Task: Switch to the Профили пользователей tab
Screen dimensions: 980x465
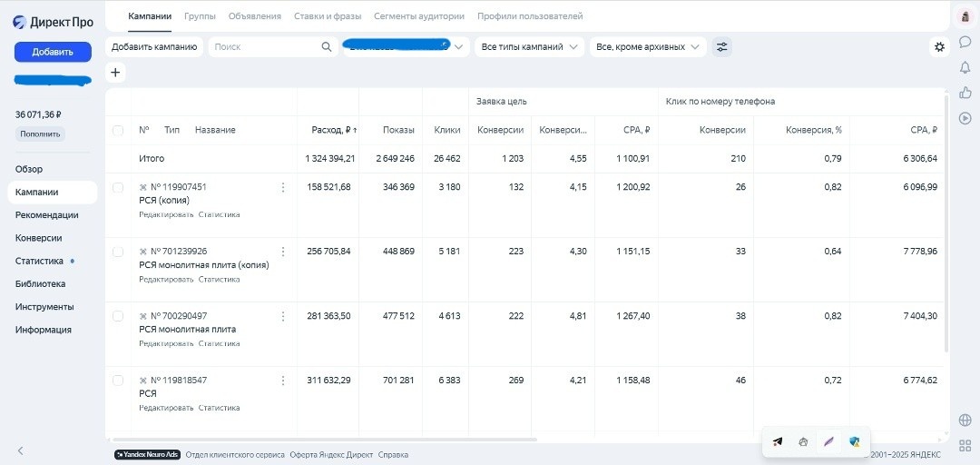Action: coord(530,16)
